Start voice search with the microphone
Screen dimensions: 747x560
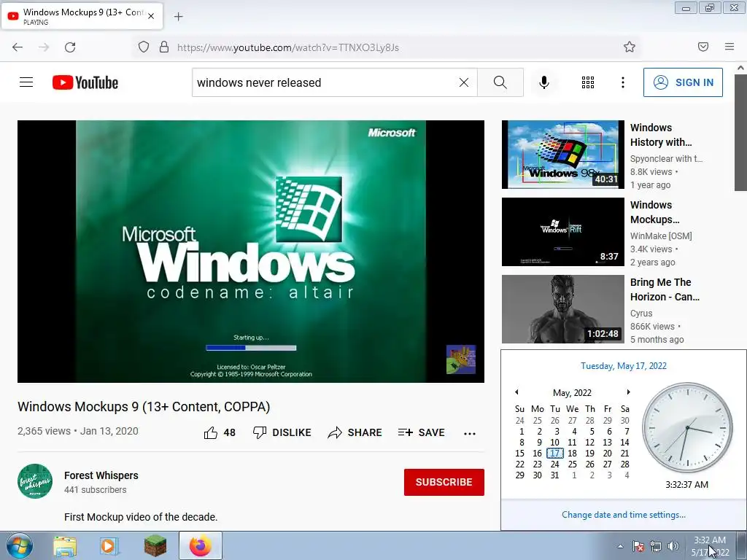[x=544, y=82]
